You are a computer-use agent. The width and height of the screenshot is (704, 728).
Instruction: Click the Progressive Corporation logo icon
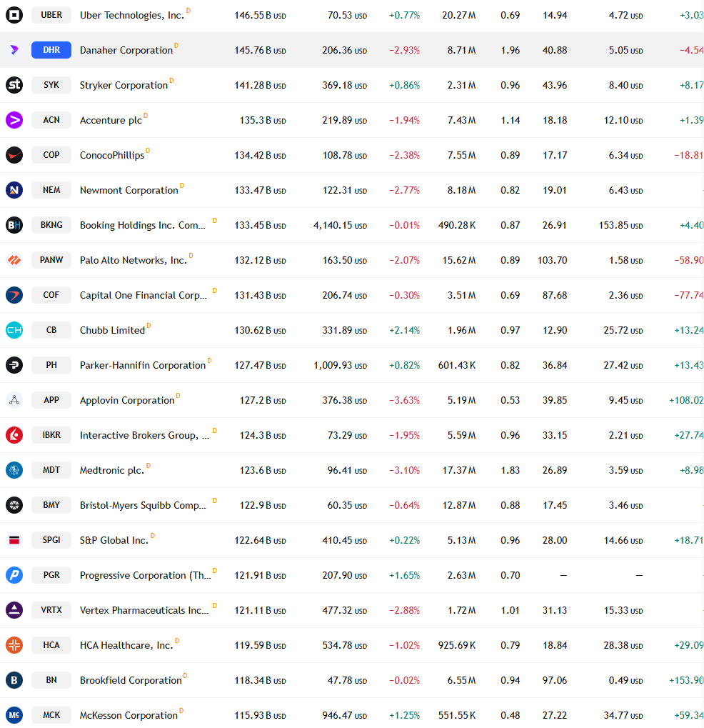(x=14, y=575)
